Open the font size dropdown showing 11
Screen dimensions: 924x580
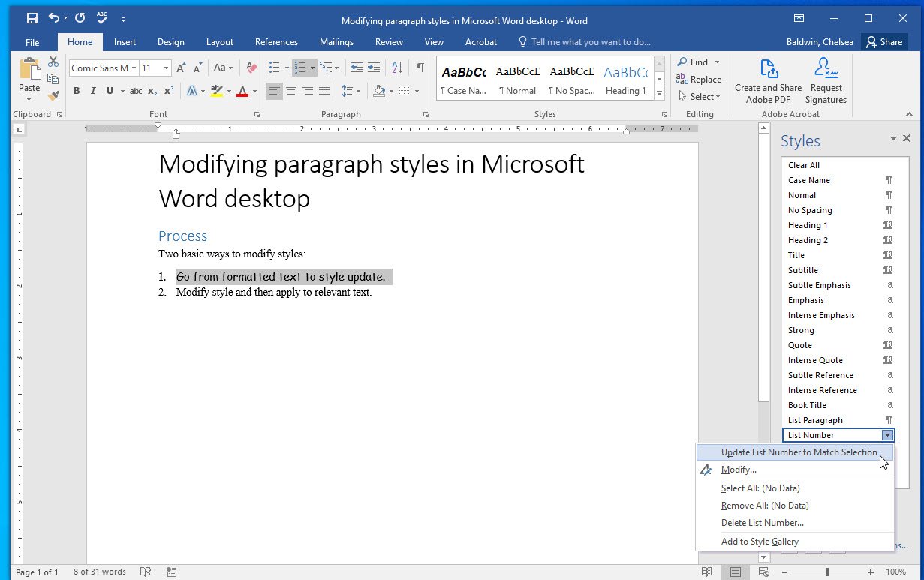tap(167, 68)
